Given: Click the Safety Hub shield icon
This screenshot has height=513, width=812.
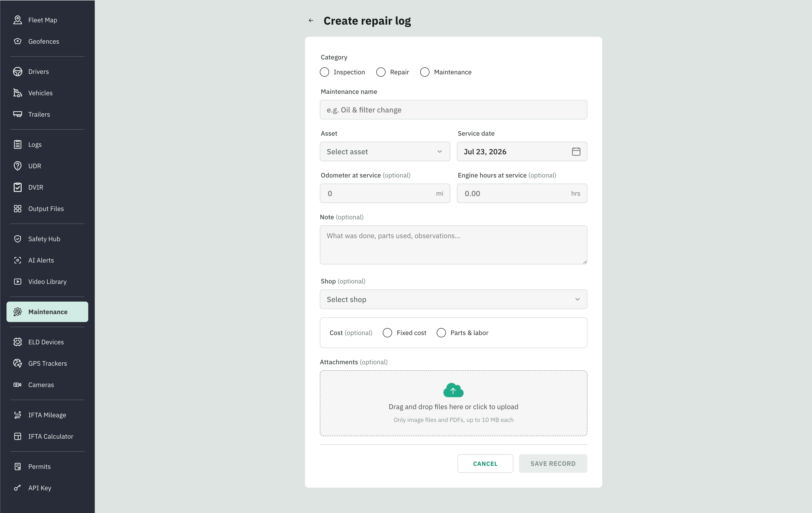Looking at the screenshot, I should (17, 239).
